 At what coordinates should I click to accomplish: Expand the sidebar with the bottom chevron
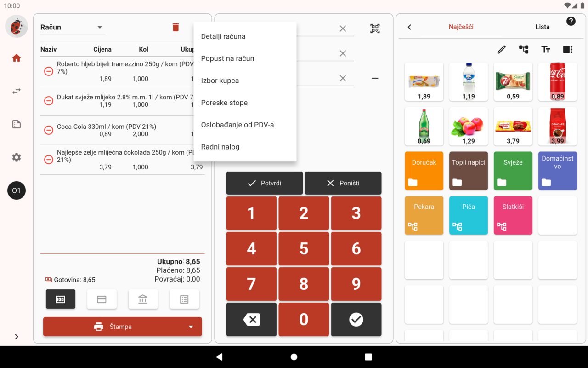point(17,337)
